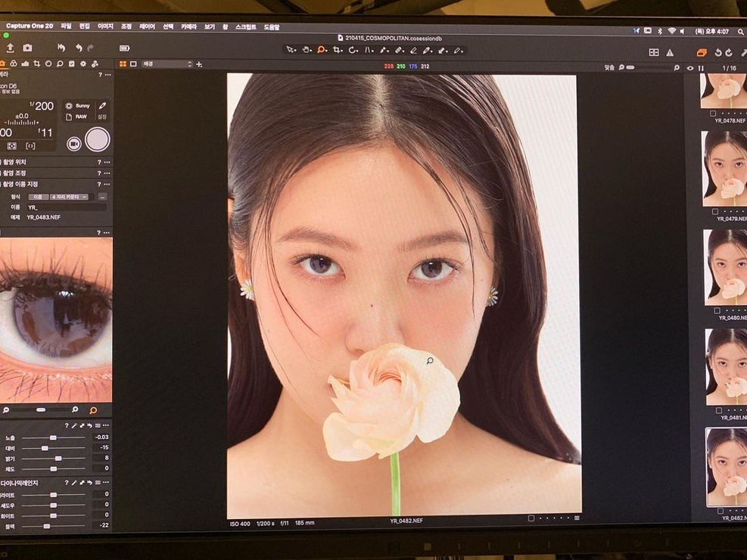Open the 편집 menu
The image size is (747, 560).
point(84,26)
